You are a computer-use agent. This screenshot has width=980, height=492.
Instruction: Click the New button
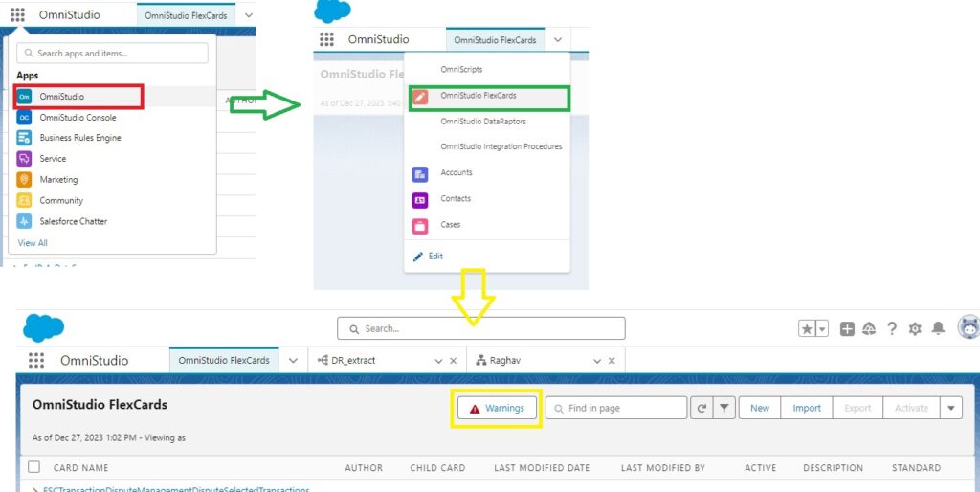(x=760, y=408)
